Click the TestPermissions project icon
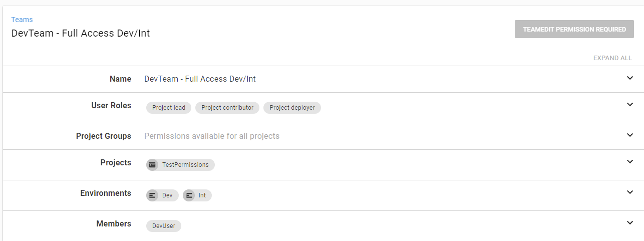Screen dimensions: 644x241 point(152,165)
